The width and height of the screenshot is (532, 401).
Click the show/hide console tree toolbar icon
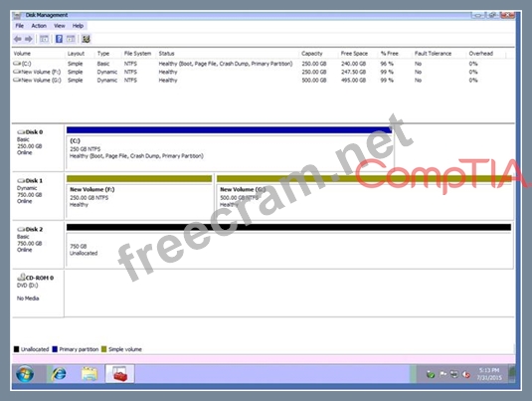[x=44, y=39]
